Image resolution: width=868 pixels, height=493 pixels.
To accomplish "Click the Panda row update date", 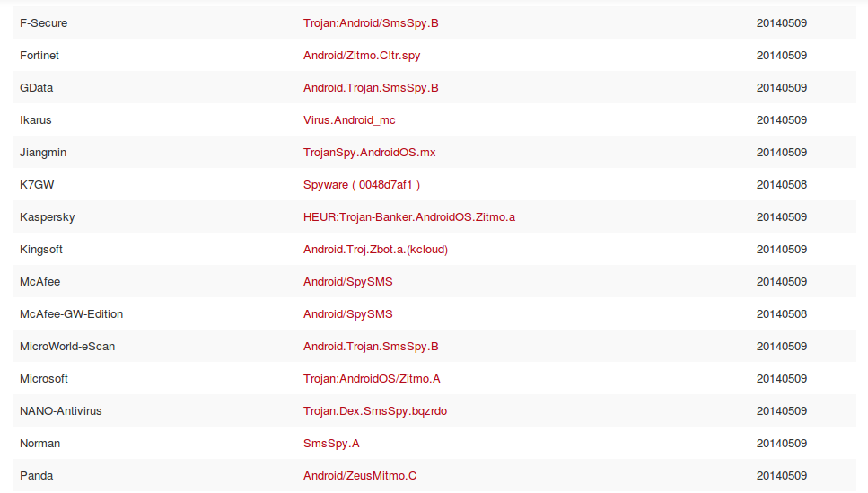I will (781, 475).
